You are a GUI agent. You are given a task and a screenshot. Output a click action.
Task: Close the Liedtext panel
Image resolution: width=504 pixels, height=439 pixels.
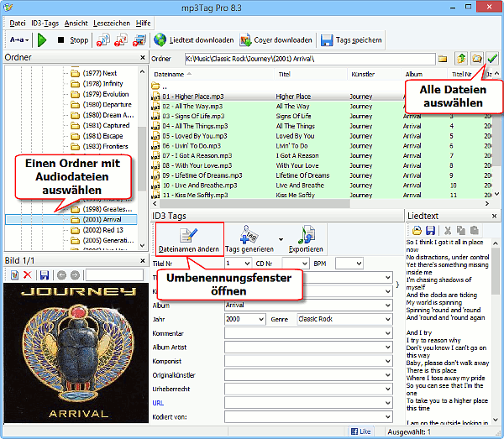tap(495, 216)
